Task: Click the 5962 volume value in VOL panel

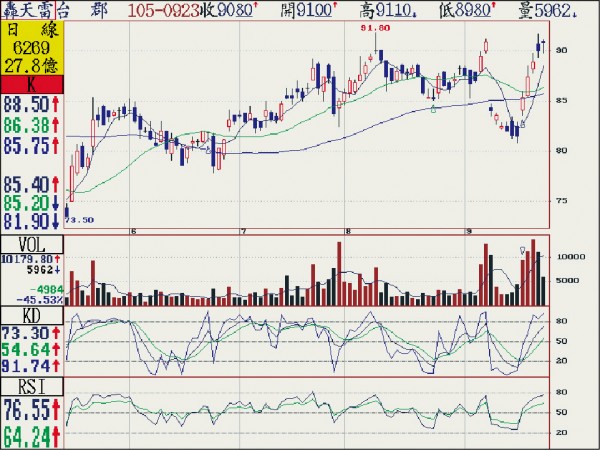Action: [x=44, y=270]
